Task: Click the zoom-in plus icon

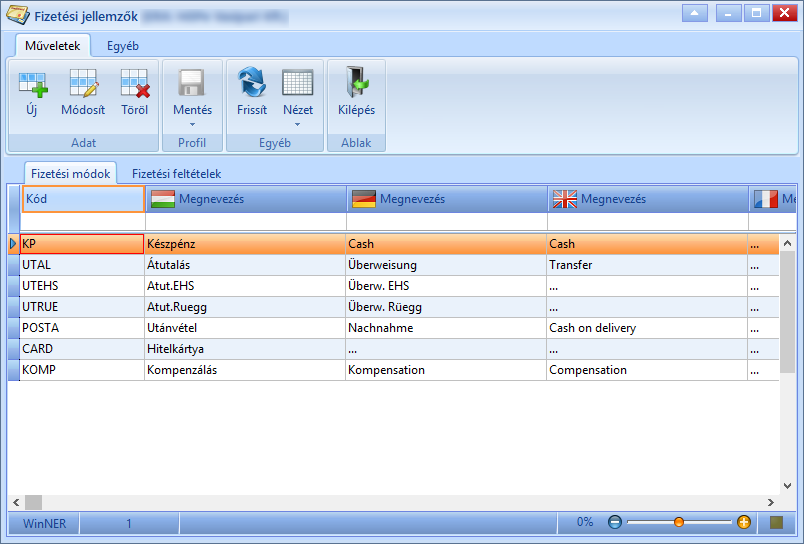Action: point(743,522)
